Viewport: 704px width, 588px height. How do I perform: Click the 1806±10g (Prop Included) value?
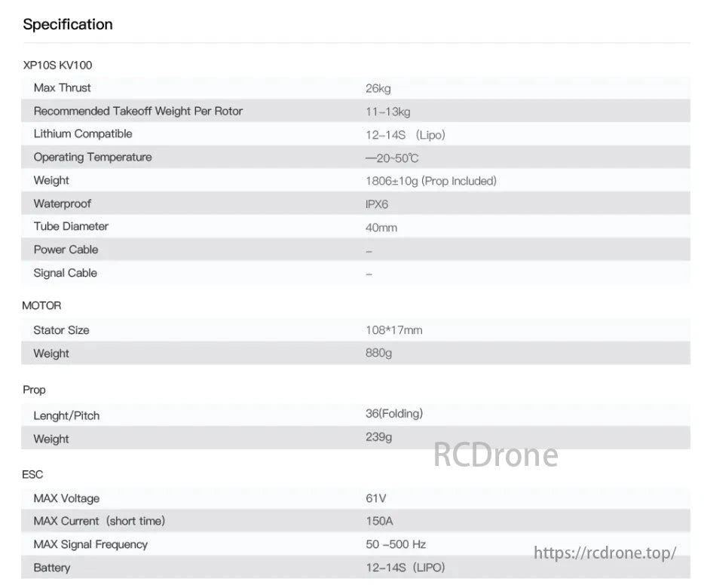click(x=430, y=181)
